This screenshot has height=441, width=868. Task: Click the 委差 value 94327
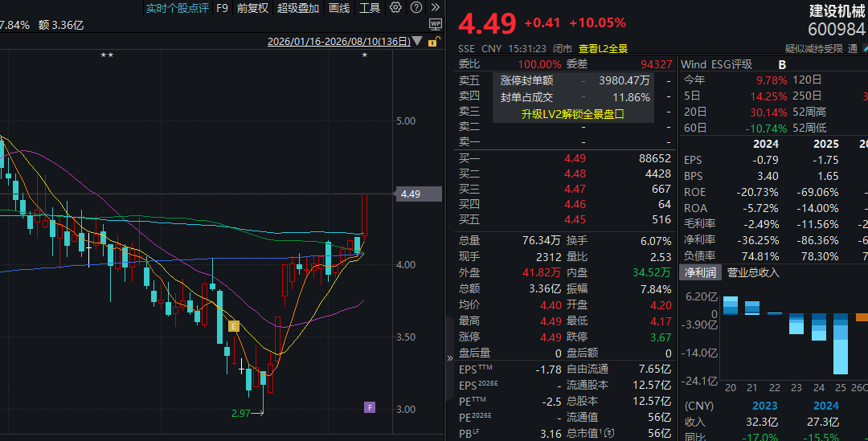[x=656, y=64]
